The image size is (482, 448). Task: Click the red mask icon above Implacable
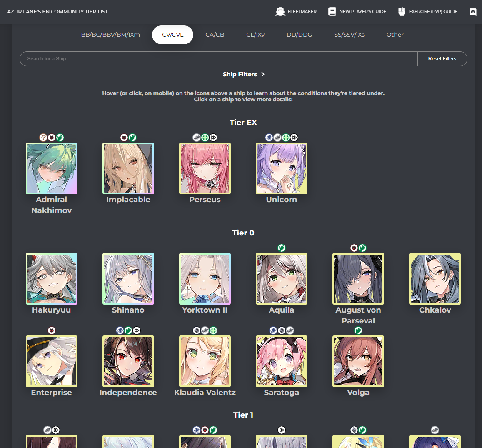[x=124, y=138]
